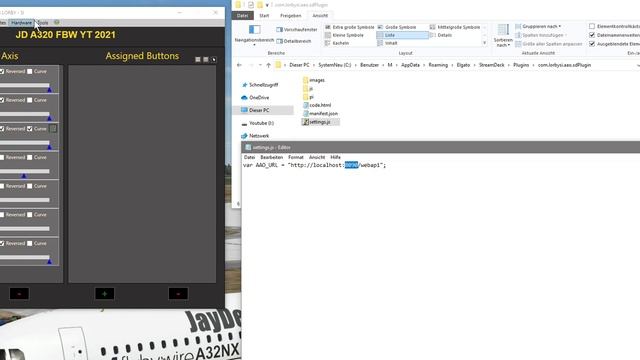
Task: Select the code.html file
Action: point(317,105)
